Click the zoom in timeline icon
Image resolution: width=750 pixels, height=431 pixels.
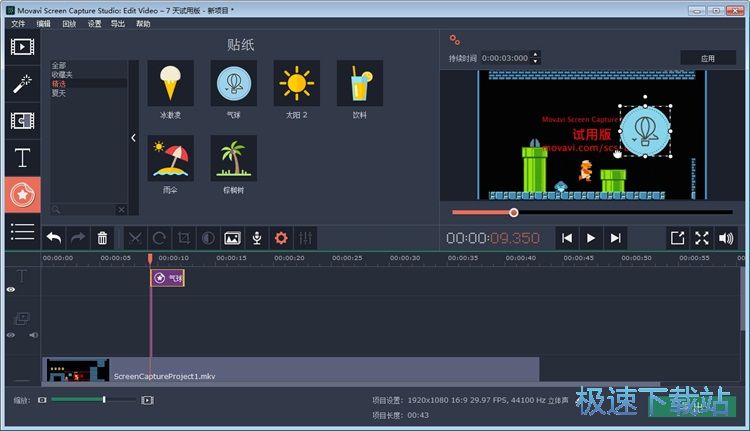[147, 400]
